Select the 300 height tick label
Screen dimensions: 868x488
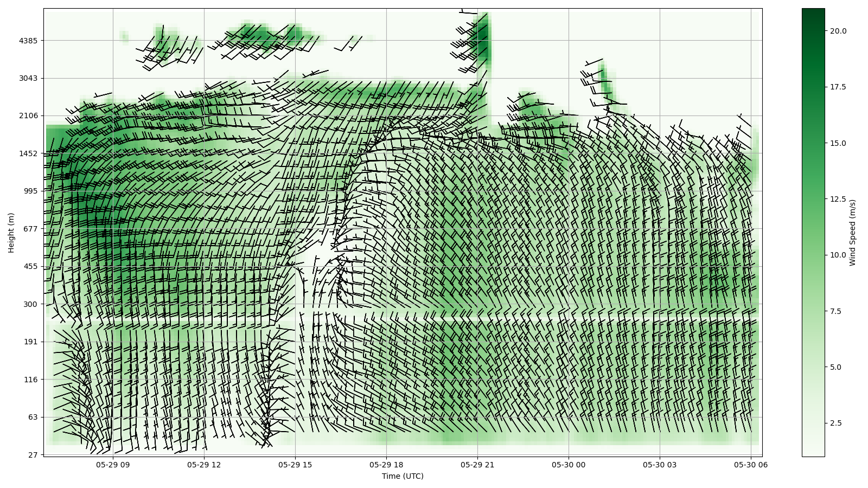31,304
